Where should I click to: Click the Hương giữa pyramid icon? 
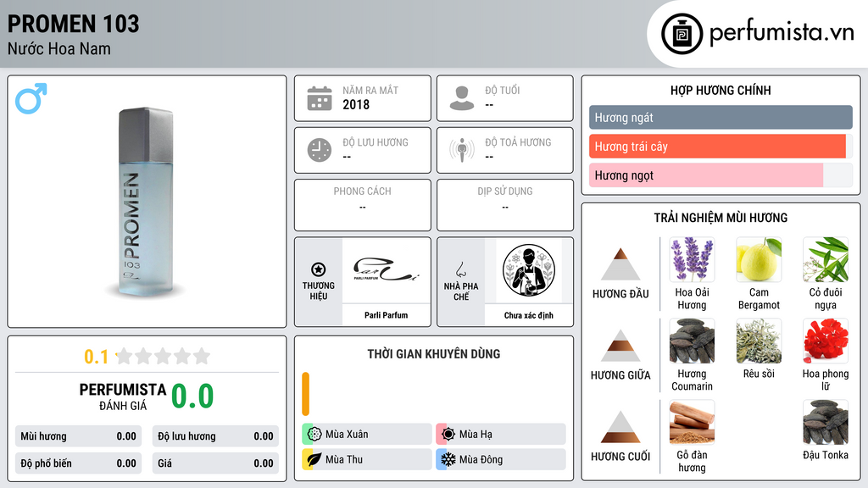(x=620, y=346)
